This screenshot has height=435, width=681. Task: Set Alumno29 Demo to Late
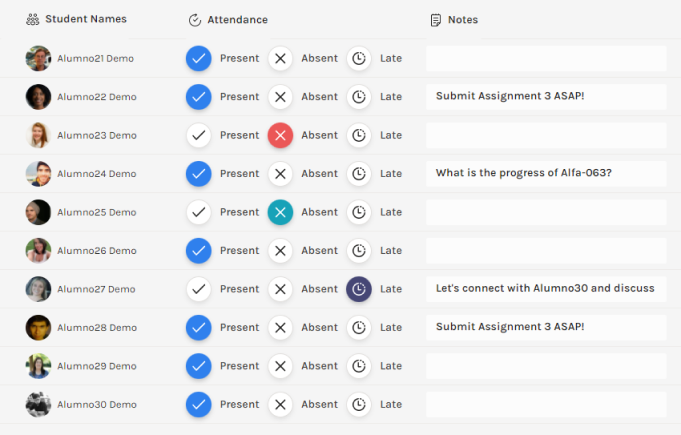coord(359,366)
